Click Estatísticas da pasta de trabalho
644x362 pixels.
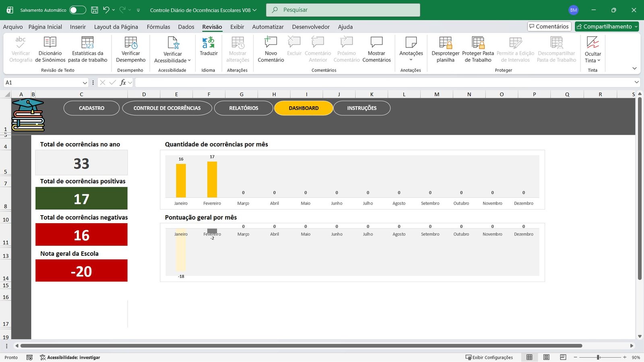pyautogui.click(x=87, y=49)
